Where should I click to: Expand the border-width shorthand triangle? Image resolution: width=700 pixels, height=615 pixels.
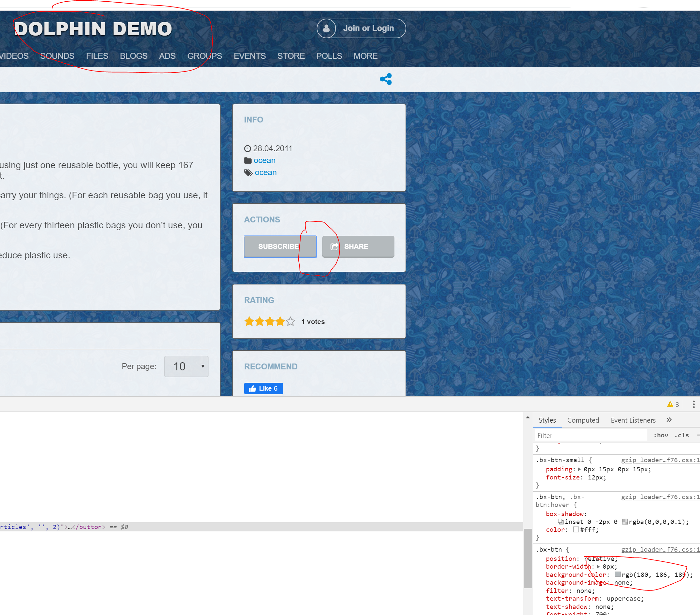pos(598,566)
